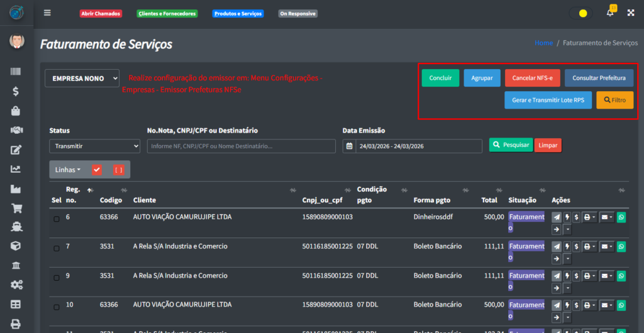Open the EMPRESA NONO company dropdown
The height and width of the screenshot is (333, 644).
pos(82,79)
